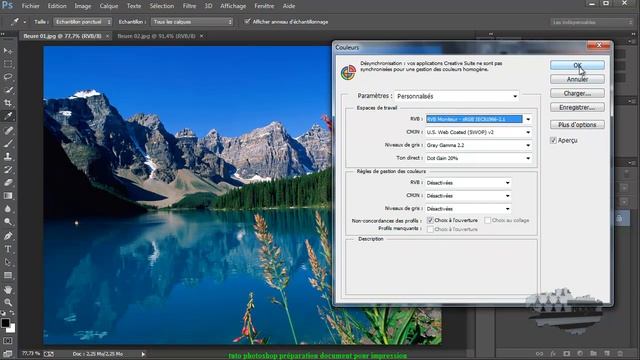Reset default foreground and background colors
The width and height of the screenshot is (640, 360).
(x=3, y=313)
